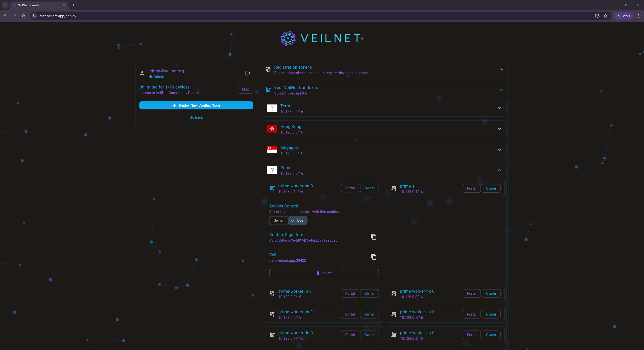Click the prime-worker-be-0 conflux icon

pyautogui.click(x=272, y=188)
